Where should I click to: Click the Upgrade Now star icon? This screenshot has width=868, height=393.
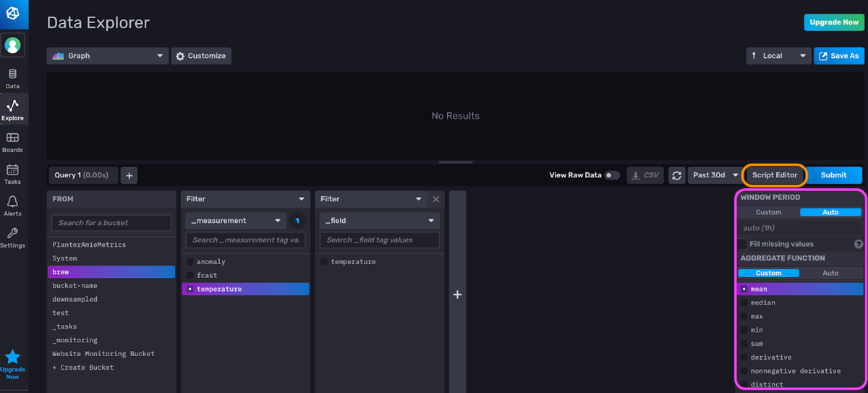click(x=12, y=357)
